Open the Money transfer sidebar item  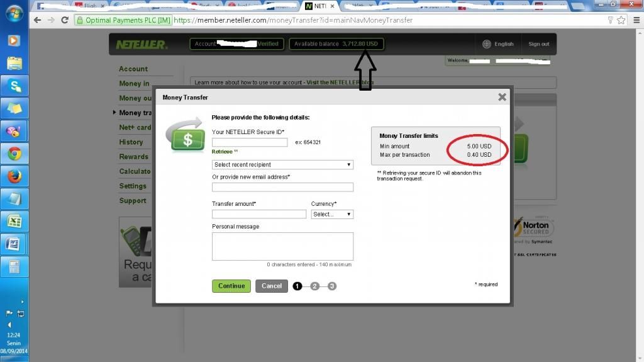point(135,113)
